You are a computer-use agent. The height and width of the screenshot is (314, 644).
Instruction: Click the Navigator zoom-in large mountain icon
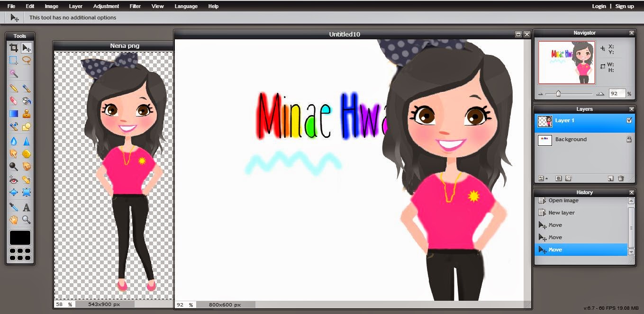[x=600, y=94]
